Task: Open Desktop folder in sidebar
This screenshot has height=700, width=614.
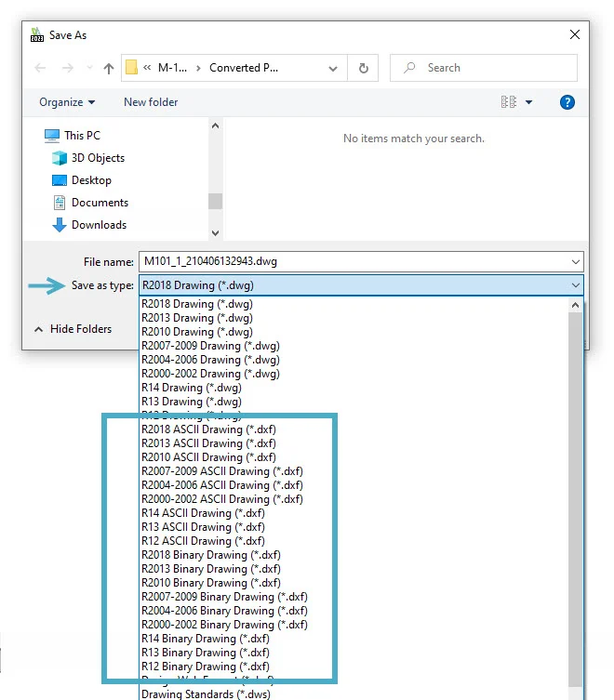Action: pyautogui.click(x=90, y=180)
